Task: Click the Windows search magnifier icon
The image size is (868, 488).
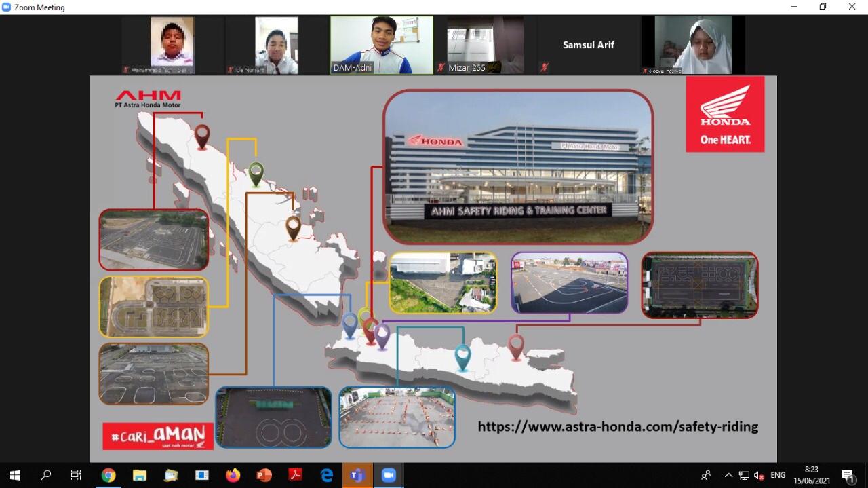Action: (46, 475)
